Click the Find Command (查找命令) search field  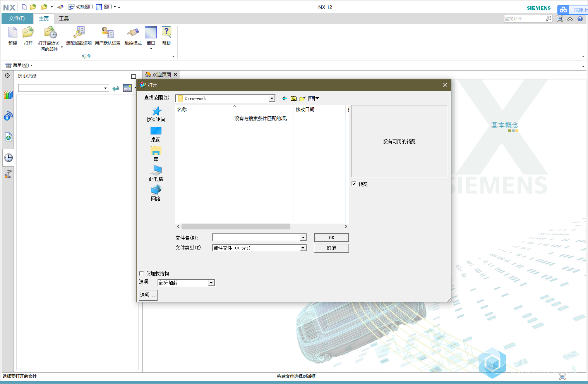525,19
